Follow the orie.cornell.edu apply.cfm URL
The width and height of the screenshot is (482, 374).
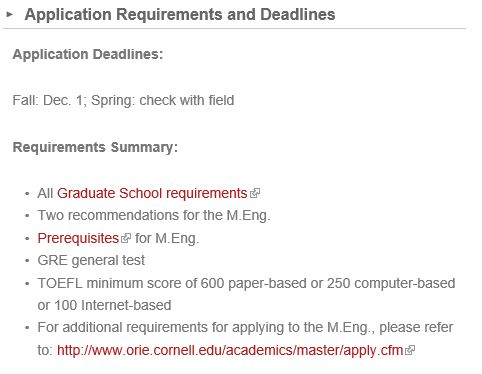tap(230, 350)
